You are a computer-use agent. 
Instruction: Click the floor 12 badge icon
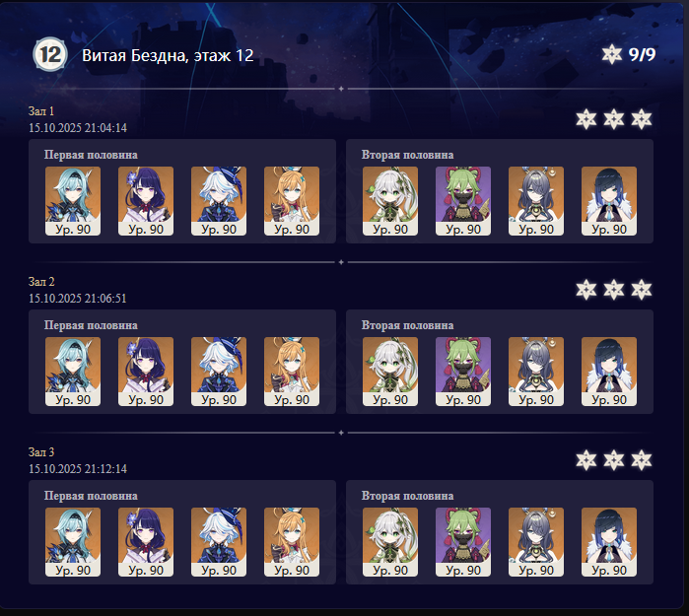(50, 54)
